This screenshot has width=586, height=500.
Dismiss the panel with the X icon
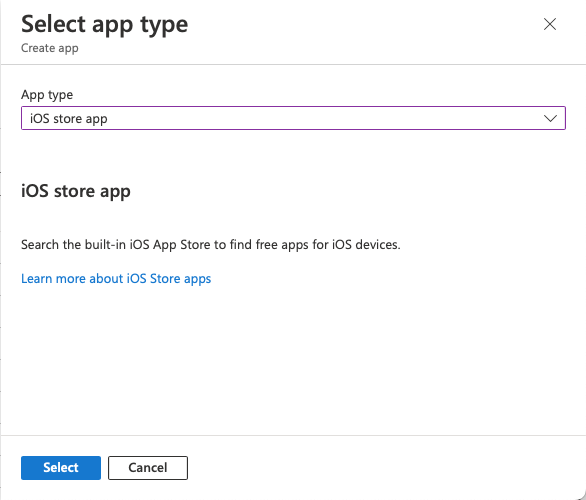550,24
